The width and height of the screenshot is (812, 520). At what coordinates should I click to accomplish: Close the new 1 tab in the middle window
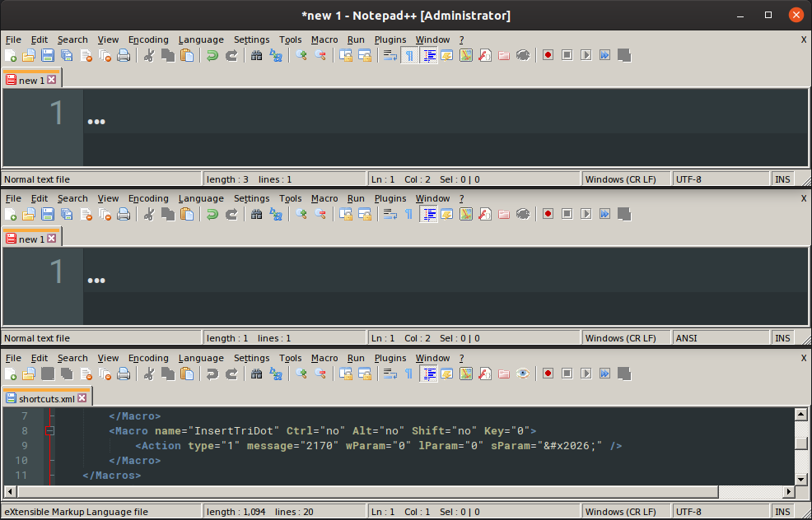pyautogui.click(x=51, y=239)
